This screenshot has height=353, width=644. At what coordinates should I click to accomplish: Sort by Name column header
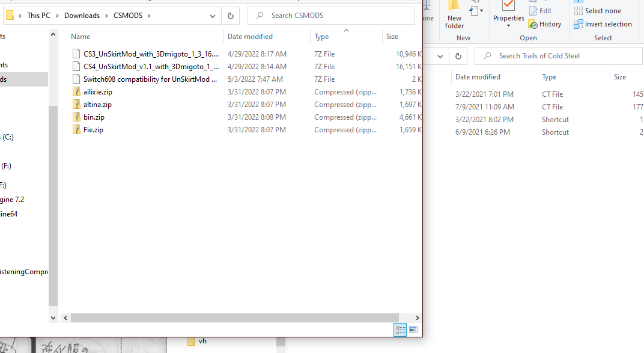pyautogui.click(x=80, y=37)
